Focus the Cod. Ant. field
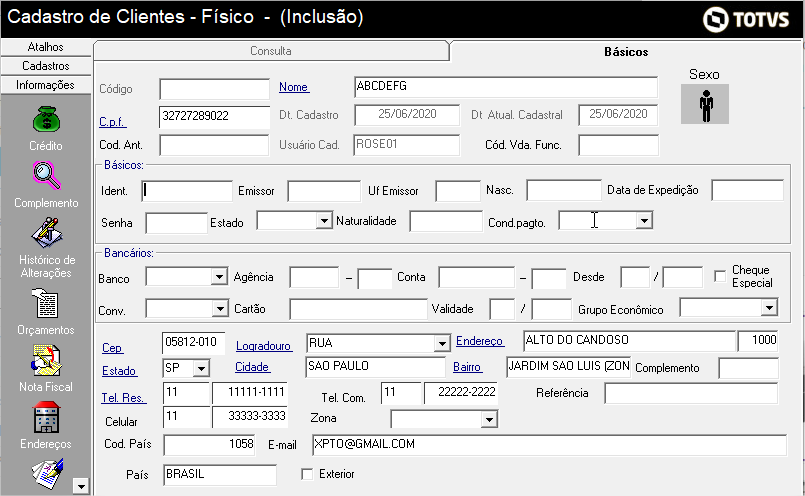Viewport: 805px width, 496px height. point(214,145)
